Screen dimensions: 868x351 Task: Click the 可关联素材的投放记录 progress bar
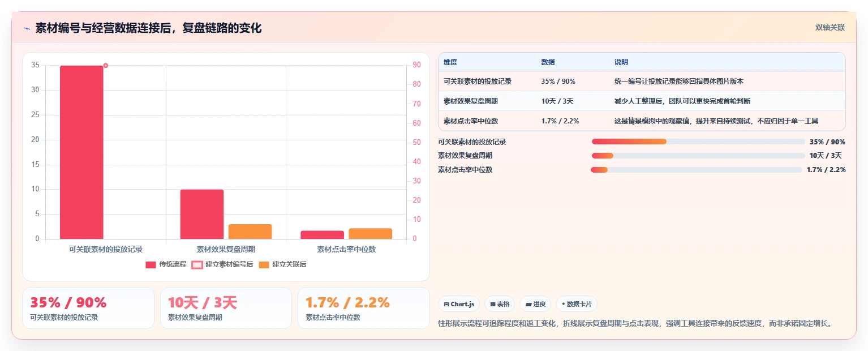tap(698, 142)
